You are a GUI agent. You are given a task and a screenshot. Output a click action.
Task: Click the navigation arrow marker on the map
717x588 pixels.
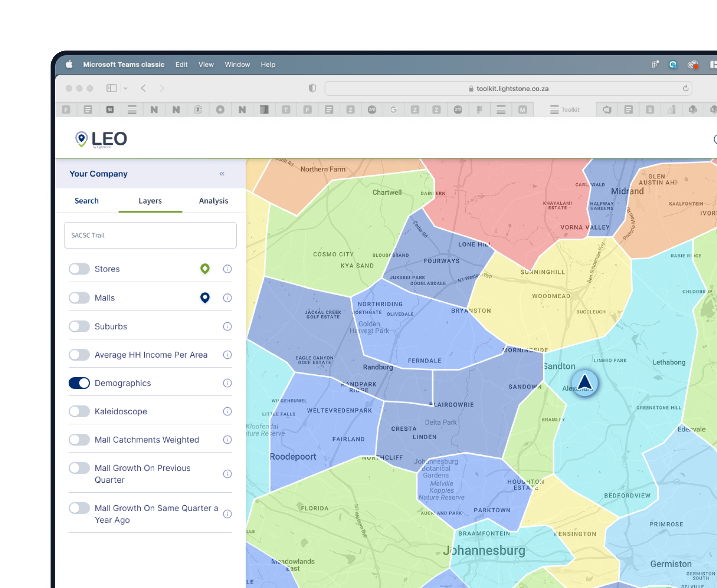pos(584,383)
